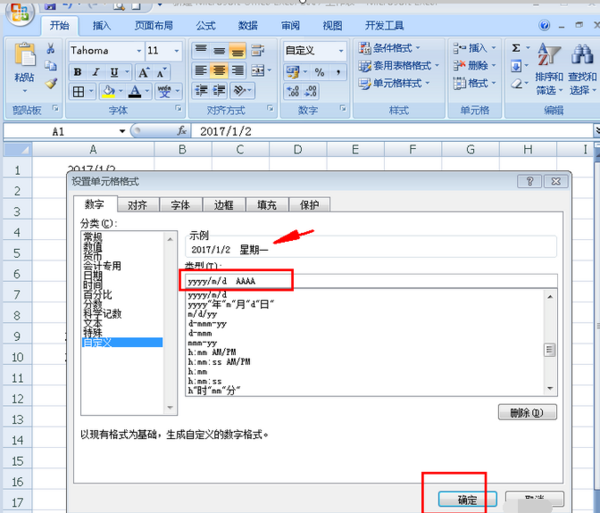Apply font color A icon
The height and width of the screenshot is (513, 600).
coord(134,91)
